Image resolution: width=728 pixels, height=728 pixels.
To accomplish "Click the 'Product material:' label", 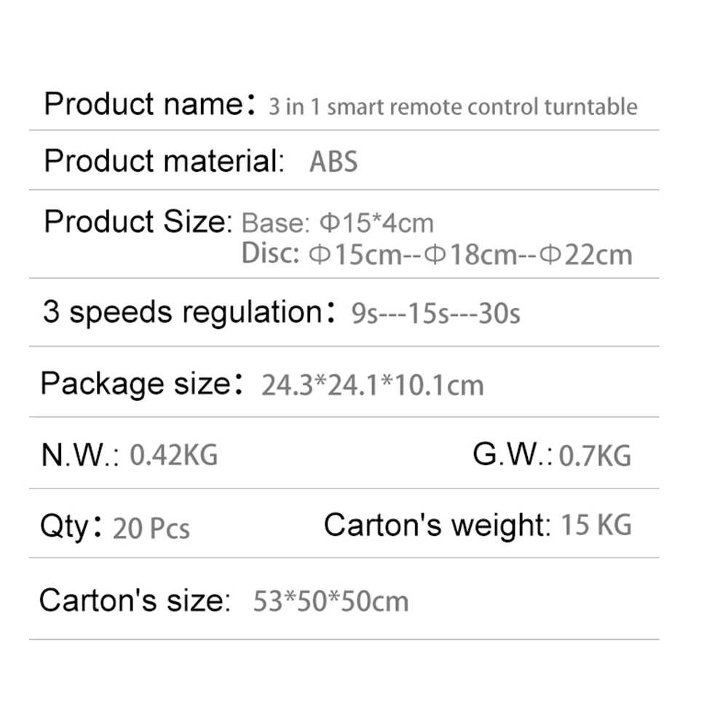I will pyautogui.click(x=165, y=161).
